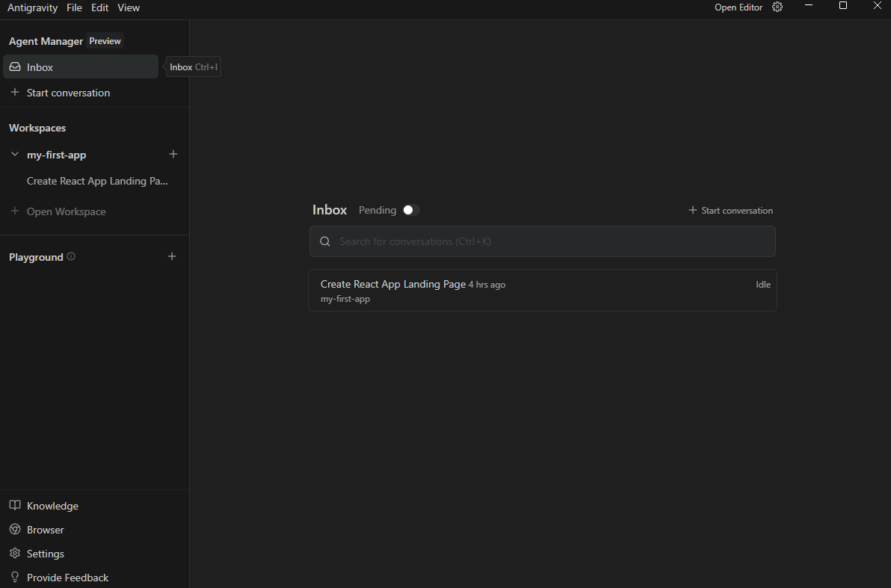Select the Provide Feedback icon

15,578
